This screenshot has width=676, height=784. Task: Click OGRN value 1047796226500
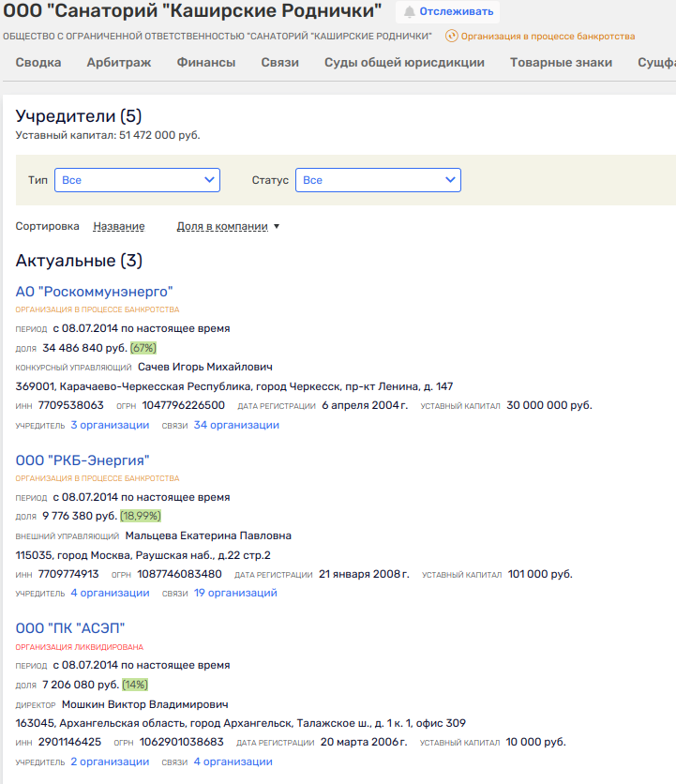[184, 405]
